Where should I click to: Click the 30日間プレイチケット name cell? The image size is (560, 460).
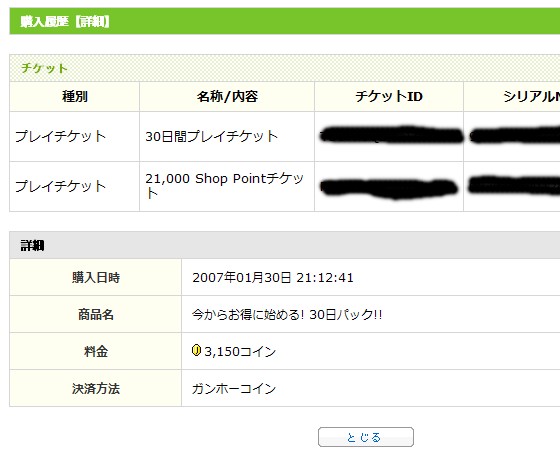click(227, 136)
